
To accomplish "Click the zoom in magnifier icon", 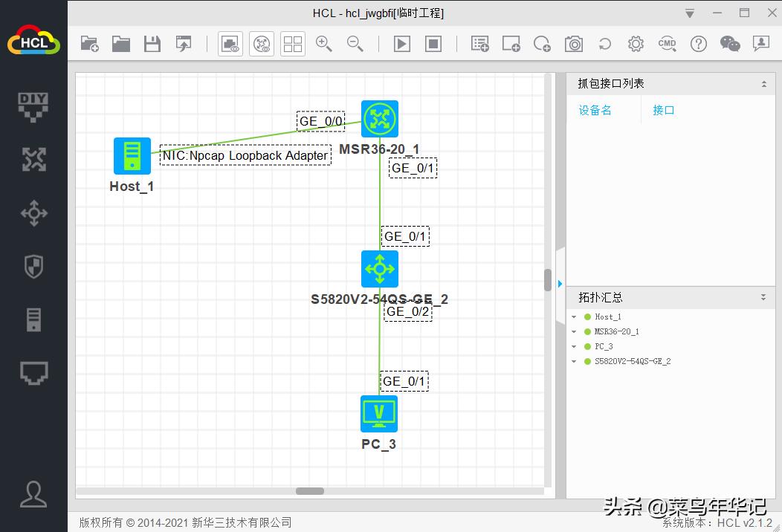I will [324, 44].
